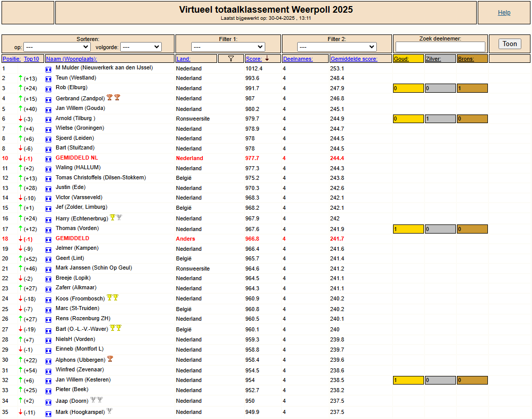Screen dimensions: 532x419
Task: Click the funnel filter icon in header
Action: click(231, 59)
